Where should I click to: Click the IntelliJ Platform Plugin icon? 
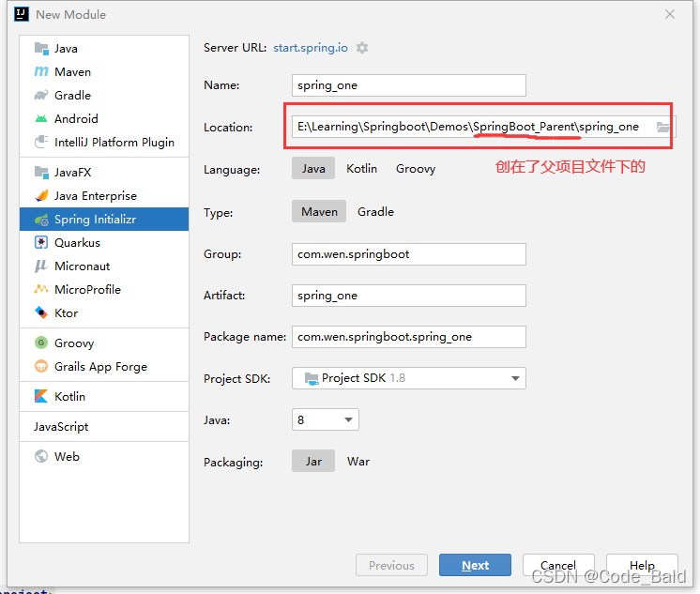pyautogui.click(x=41, y=142)
